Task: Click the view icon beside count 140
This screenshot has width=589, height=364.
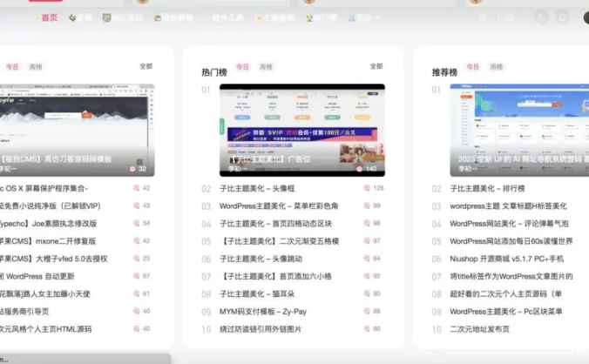Action: (360, 169)
